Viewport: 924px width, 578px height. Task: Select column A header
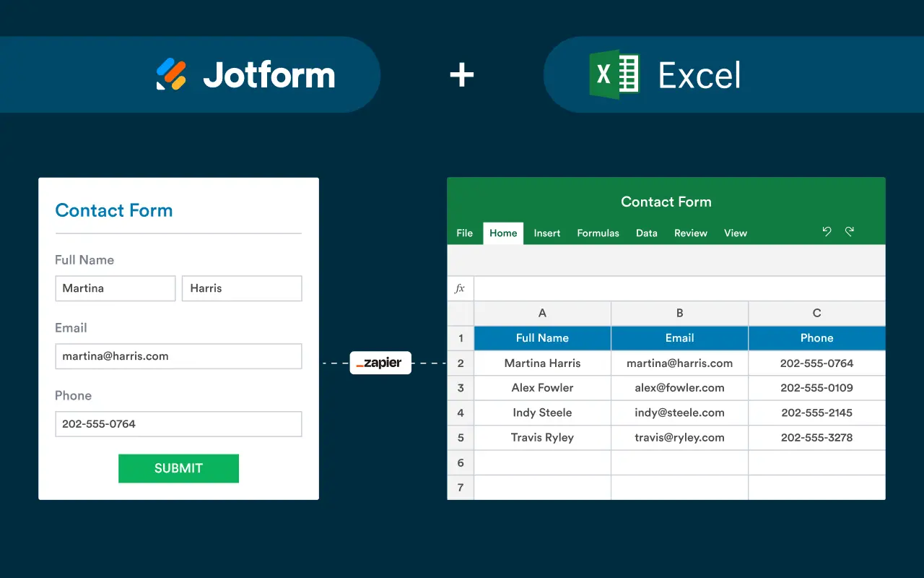pos(542,313)
